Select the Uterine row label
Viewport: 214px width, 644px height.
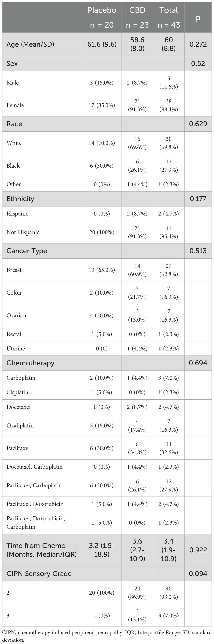(16, 349)
